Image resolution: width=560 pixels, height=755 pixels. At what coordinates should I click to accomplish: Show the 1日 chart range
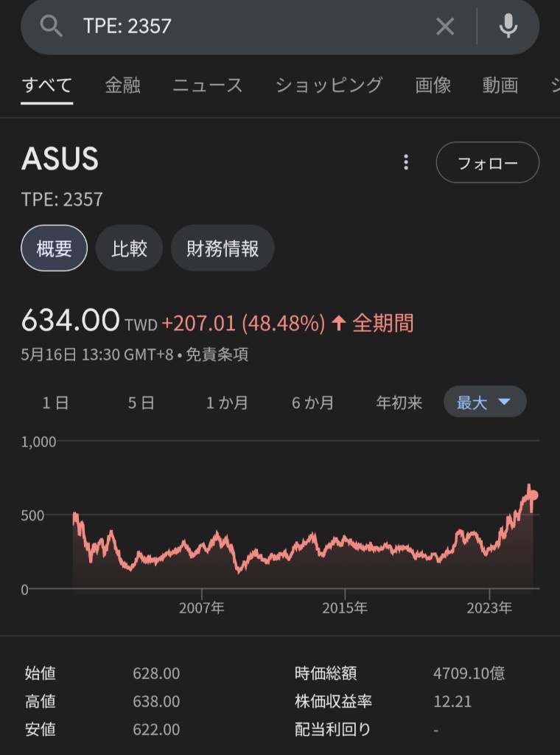coord(55,402)
